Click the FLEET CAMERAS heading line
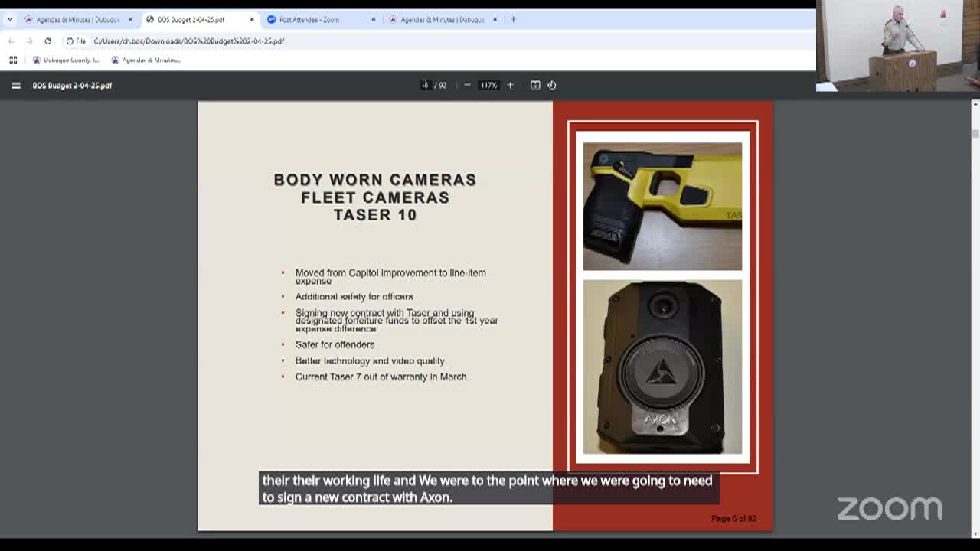Image resolution: width=980 pixels, height=551 pixels. pos(375,197)
